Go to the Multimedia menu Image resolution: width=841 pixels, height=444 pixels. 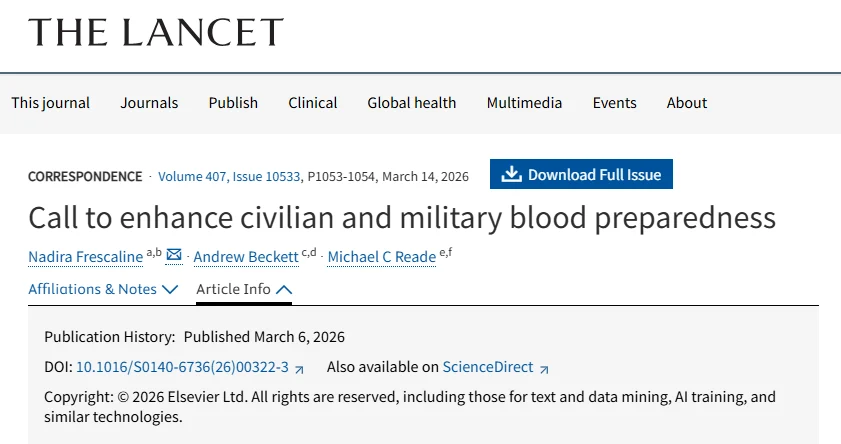point(524,103)
